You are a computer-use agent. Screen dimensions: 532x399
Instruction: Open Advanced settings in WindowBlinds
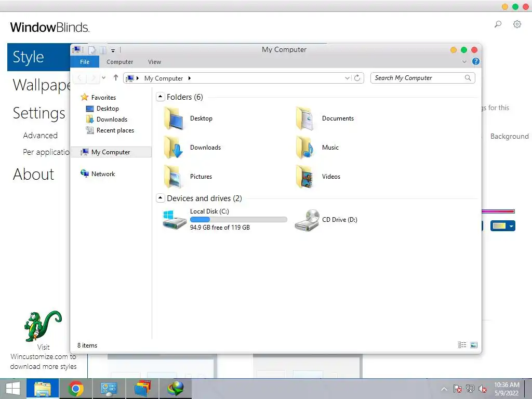[x=41, y=136]
